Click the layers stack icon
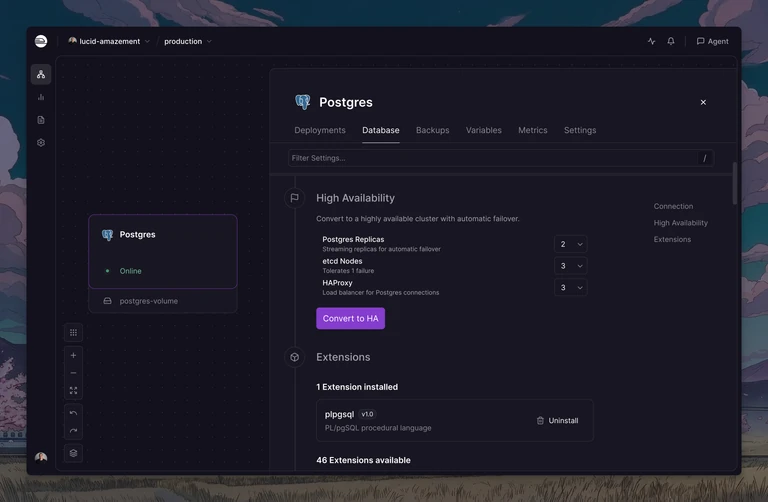Image resolution: width=768 pixels, height=502 pixels. pos(73,454)
